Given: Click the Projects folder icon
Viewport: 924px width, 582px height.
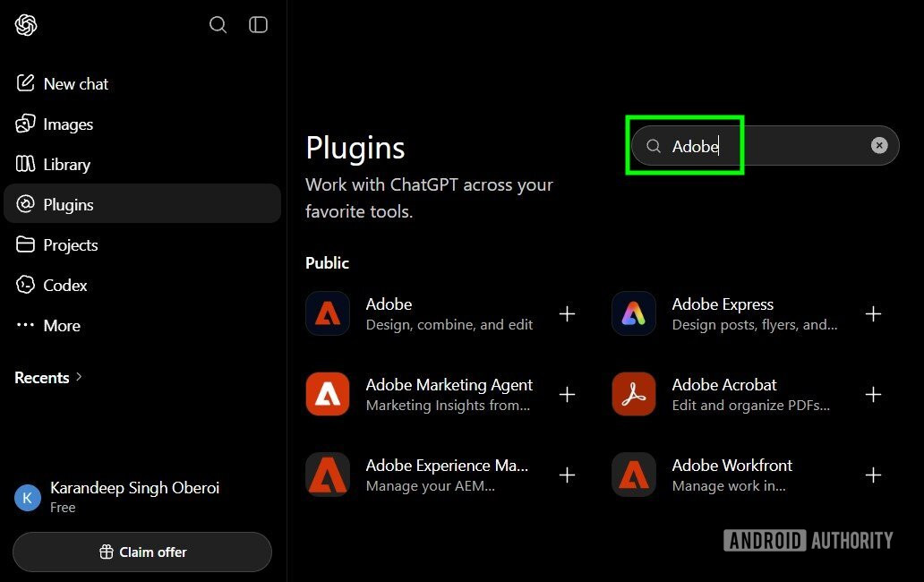Looking at the screenshot, I should (x=25, y=244).
